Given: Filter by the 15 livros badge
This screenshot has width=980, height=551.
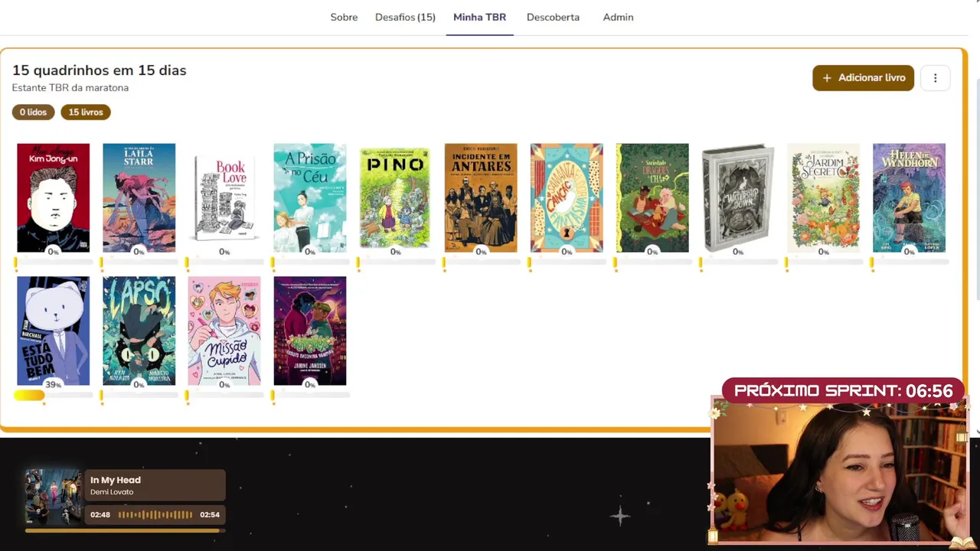Looking at the screenshot, I should (x=86, y=112).
